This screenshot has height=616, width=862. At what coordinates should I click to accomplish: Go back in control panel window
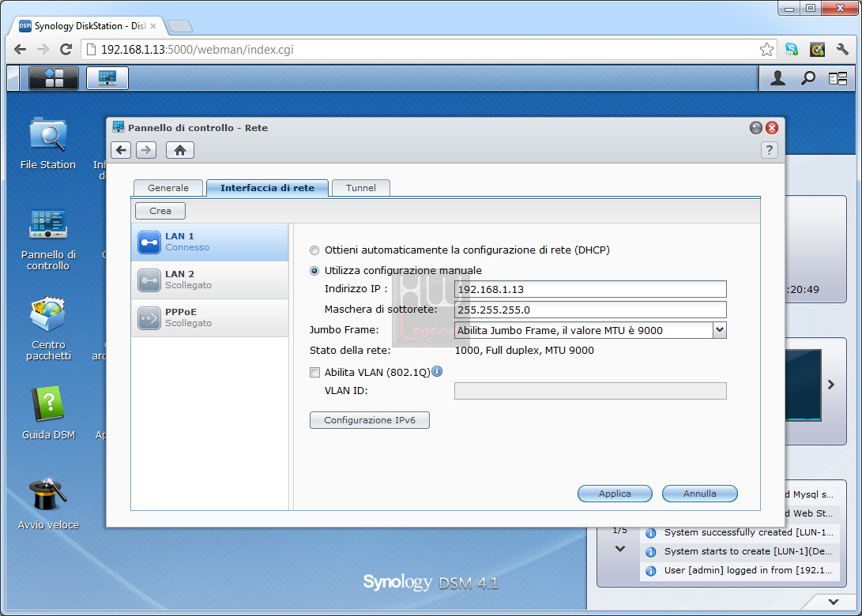tap(121, 150)
